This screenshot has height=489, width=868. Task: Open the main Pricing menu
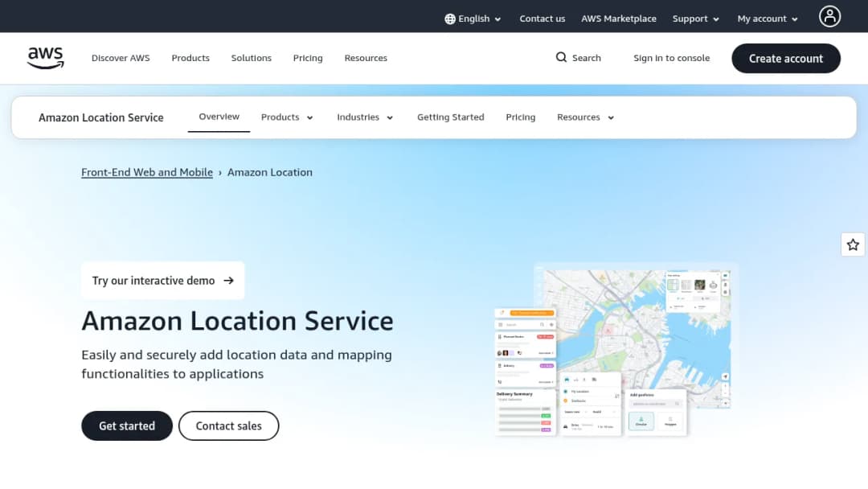[308, 58]
